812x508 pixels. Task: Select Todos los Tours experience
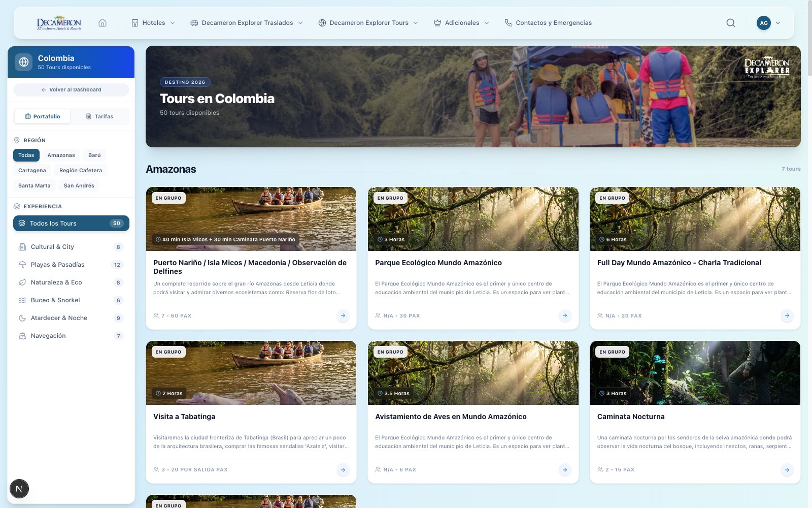click(x=71, y=223)
